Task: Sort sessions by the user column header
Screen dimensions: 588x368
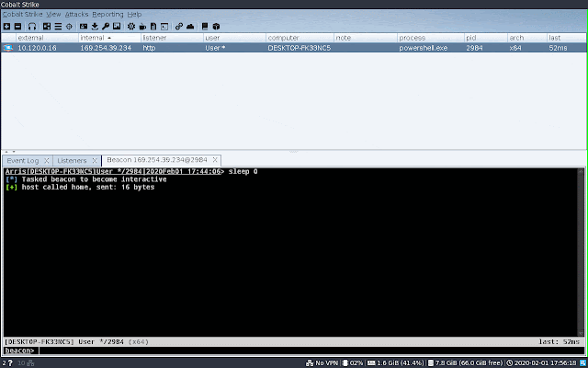Action: point(235,38)
